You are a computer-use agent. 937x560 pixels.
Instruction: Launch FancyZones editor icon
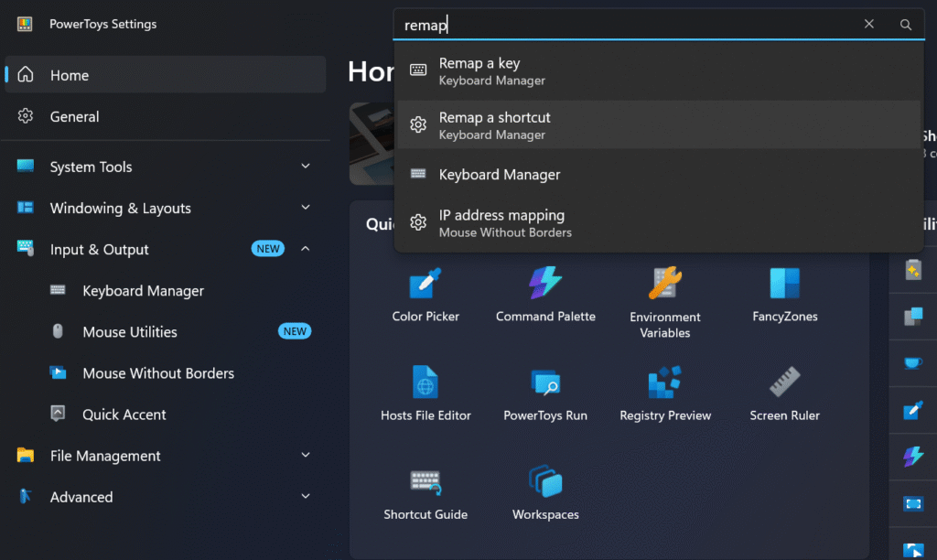tap(784, 285)
